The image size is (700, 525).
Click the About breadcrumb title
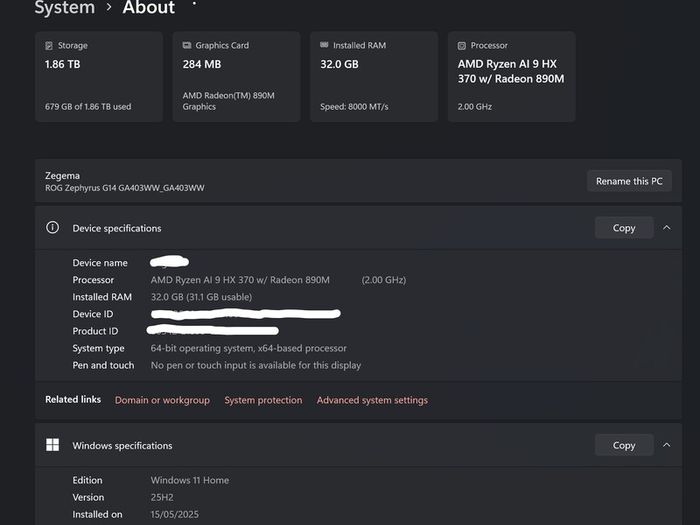coord(149,7)
